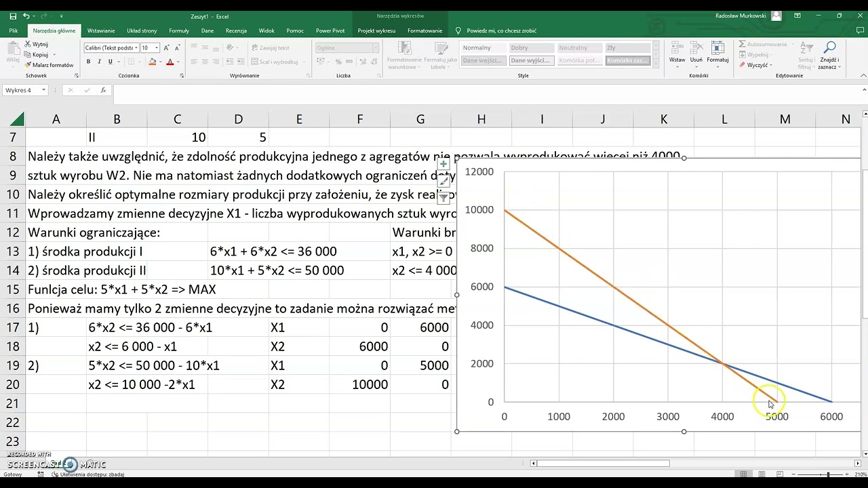Open the Plik tab
868x488 pixels.
14,30
